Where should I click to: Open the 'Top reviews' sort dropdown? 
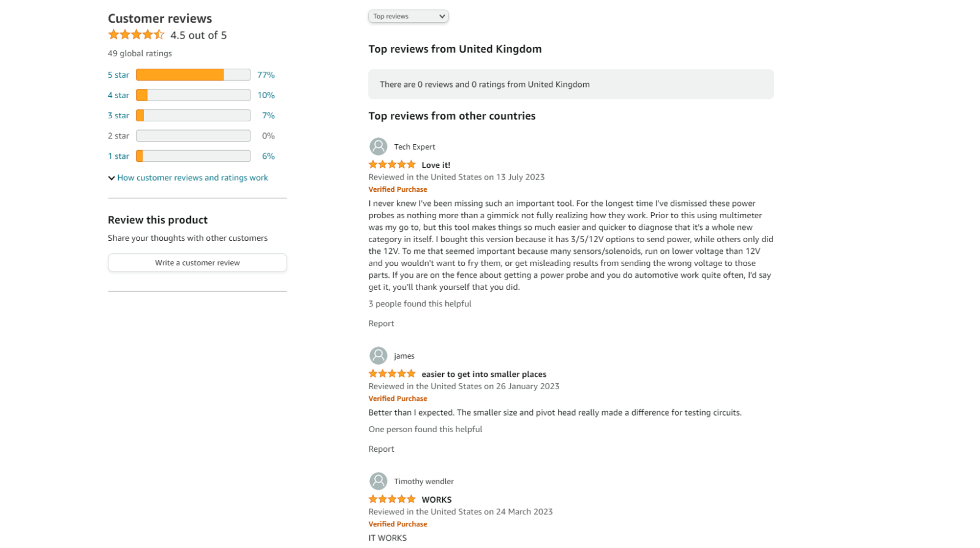(409, 17)
